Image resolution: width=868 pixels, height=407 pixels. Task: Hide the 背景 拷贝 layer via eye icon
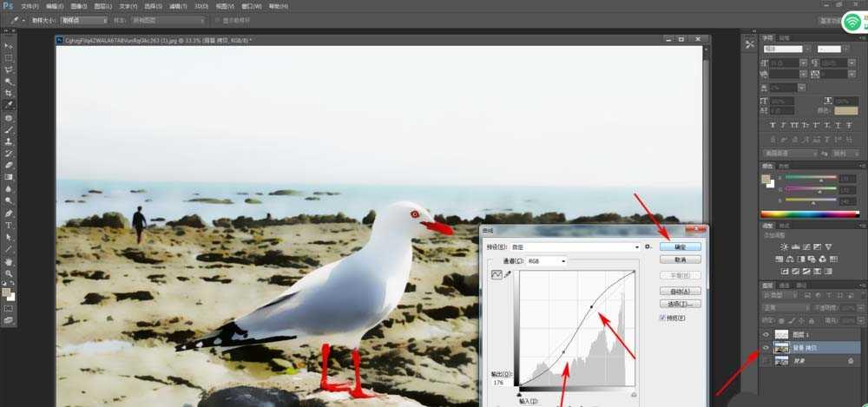click(x=766, y=348)
